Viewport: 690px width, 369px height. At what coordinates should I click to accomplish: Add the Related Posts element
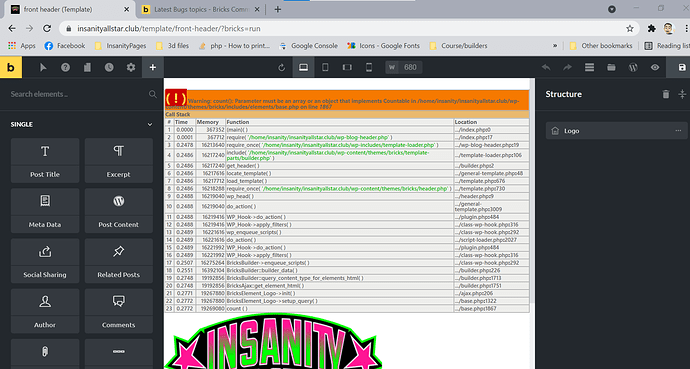tap(118, 261)
